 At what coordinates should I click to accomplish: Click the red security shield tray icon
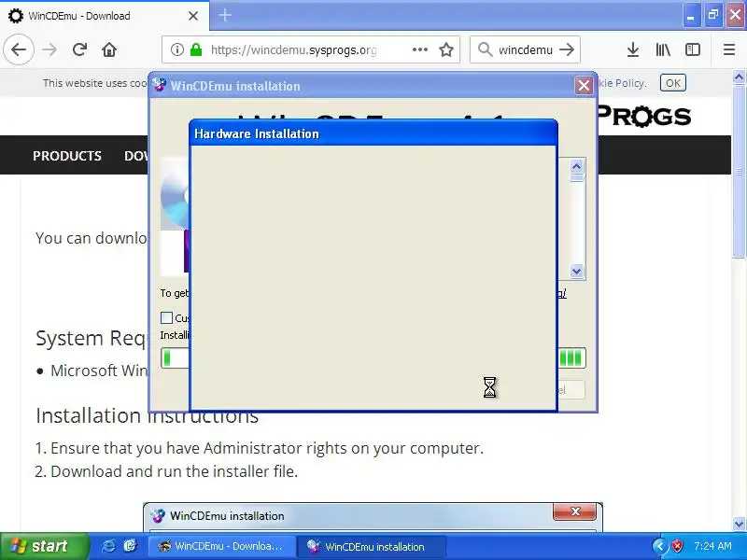pos(677,546)
